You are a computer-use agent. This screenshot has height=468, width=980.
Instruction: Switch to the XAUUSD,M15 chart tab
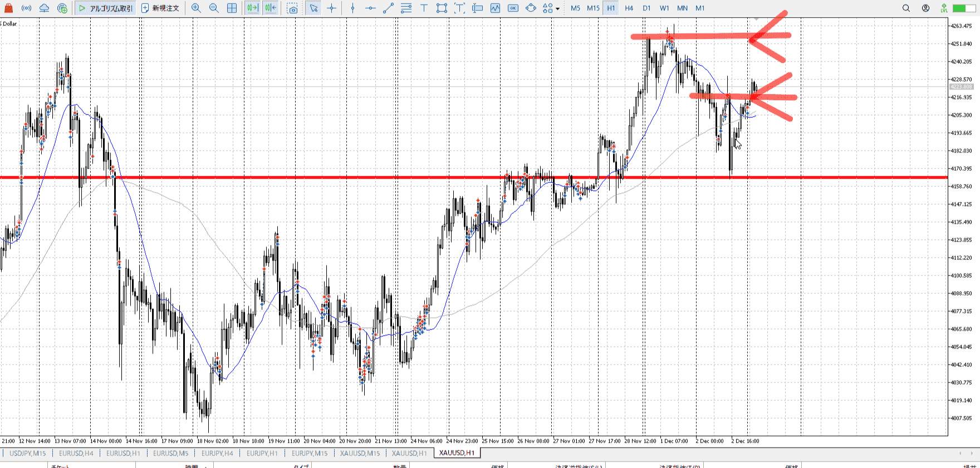click(x=360, y=453)
